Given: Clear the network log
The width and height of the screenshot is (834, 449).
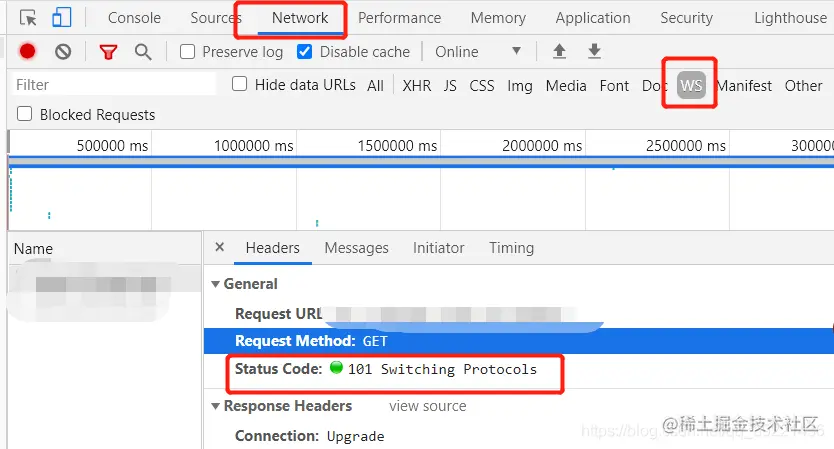Looking at the screenshot, I should pyautogui.click(x=63, y=52).
